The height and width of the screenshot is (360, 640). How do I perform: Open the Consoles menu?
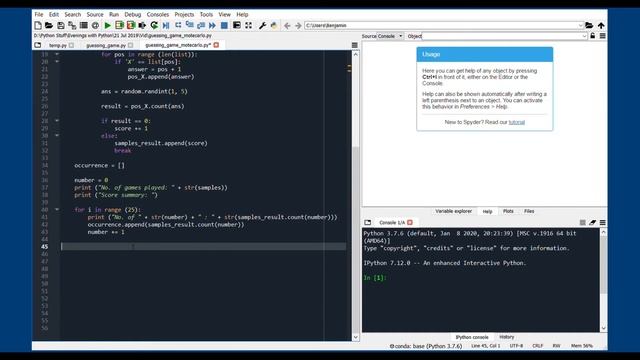click(158, 14)
